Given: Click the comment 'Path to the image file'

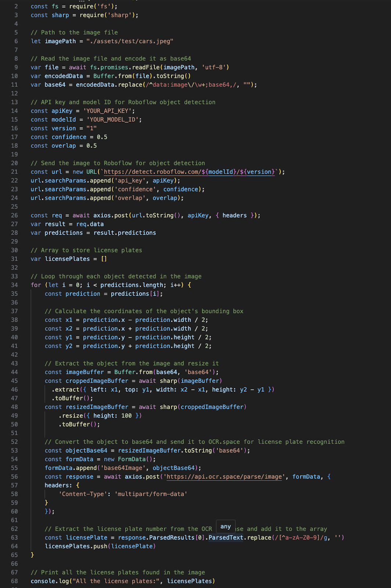Looking at the screenshot, I should [x=79, y=32].
